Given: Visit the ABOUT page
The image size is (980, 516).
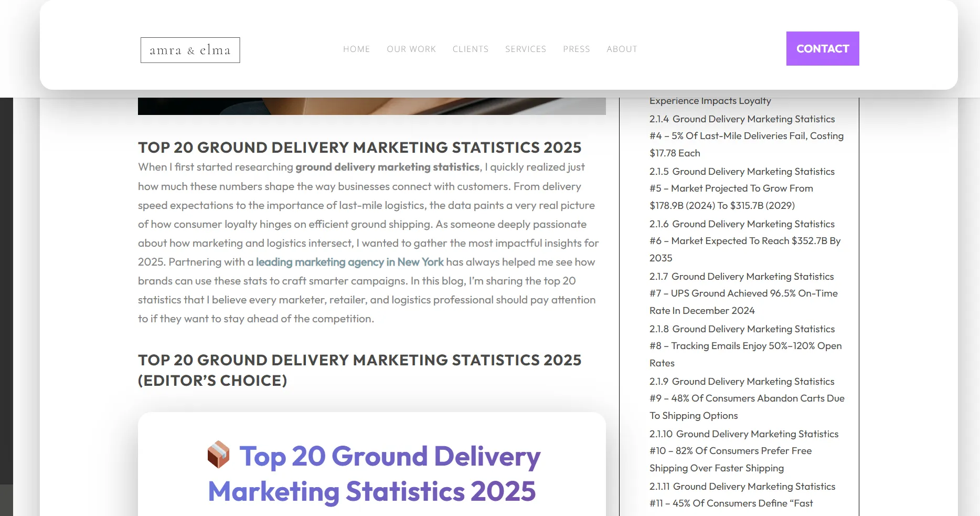Looking at the screenshot, I should click(622, 49).
